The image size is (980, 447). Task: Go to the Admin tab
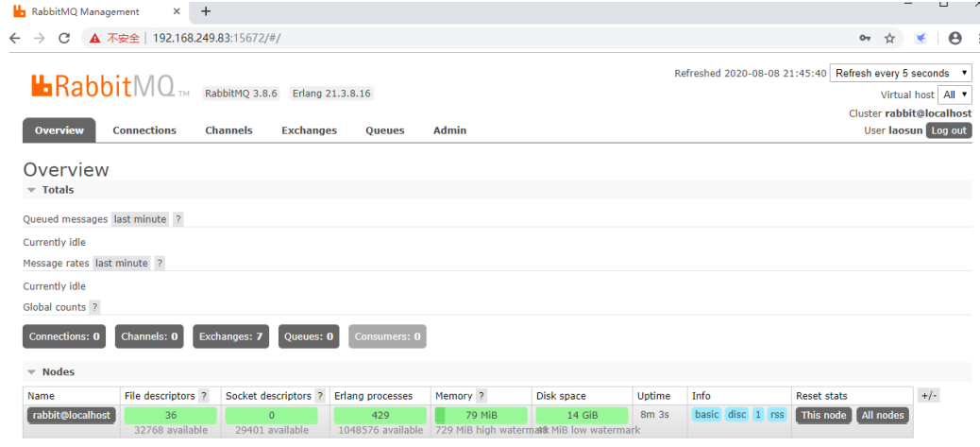(x=450, y=130)
